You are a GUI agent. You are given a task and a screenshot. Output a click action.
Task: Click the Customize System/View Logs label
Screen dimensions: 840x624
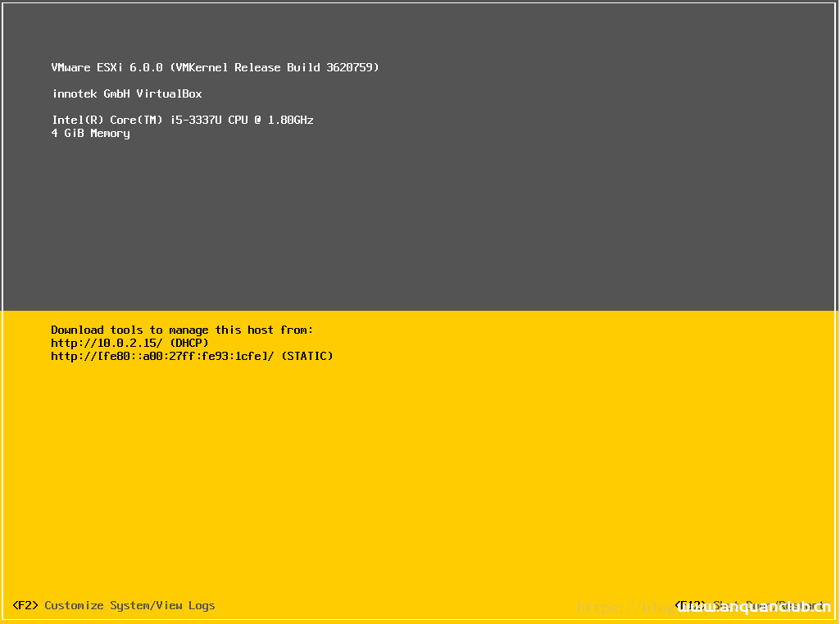(129, 605)
